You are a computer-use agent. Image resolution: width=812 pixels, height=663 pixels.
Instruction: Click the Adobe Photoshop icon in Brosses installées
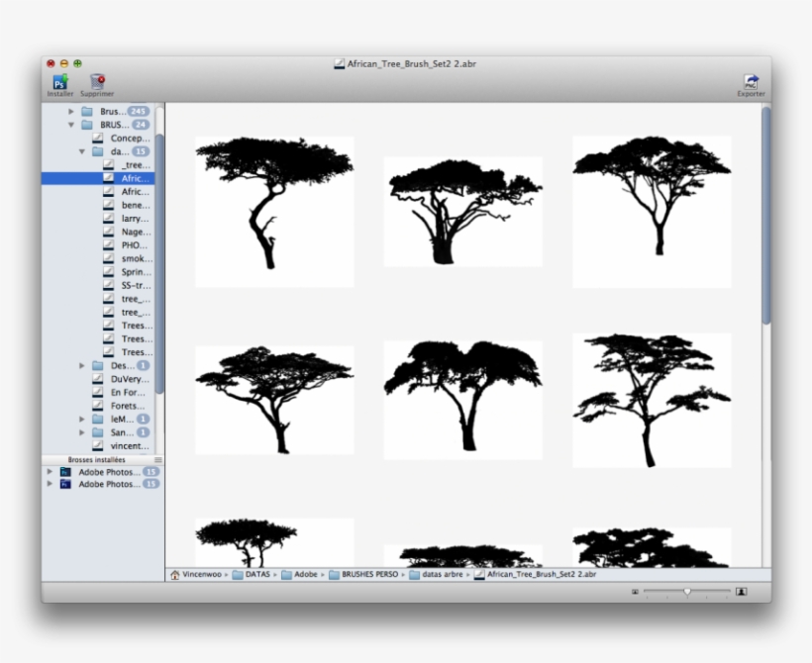click(65, 473)
